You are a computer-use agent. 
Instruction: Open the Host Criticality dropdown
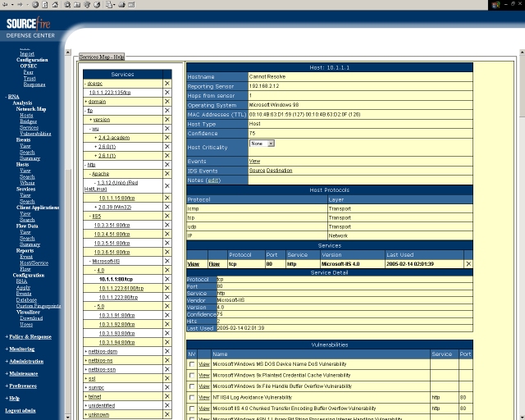[262, 144]
